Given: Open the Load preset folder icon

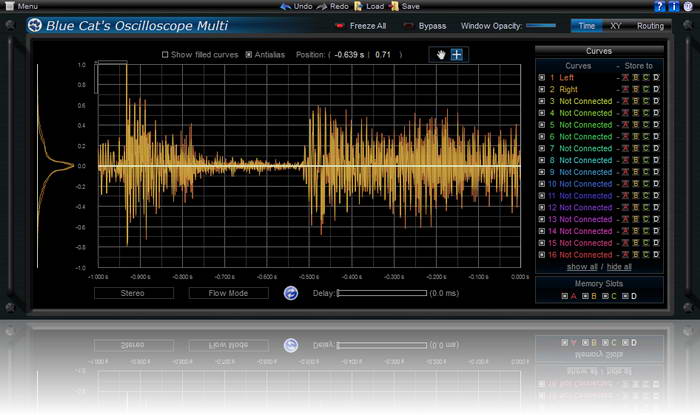Looking at the screenshot, I should tap(359, 6).
